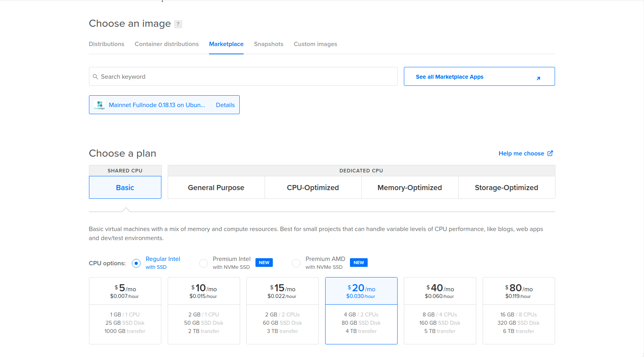Open the Snapshots tab
The image size is (644, 357).
(x=268, y=44)
